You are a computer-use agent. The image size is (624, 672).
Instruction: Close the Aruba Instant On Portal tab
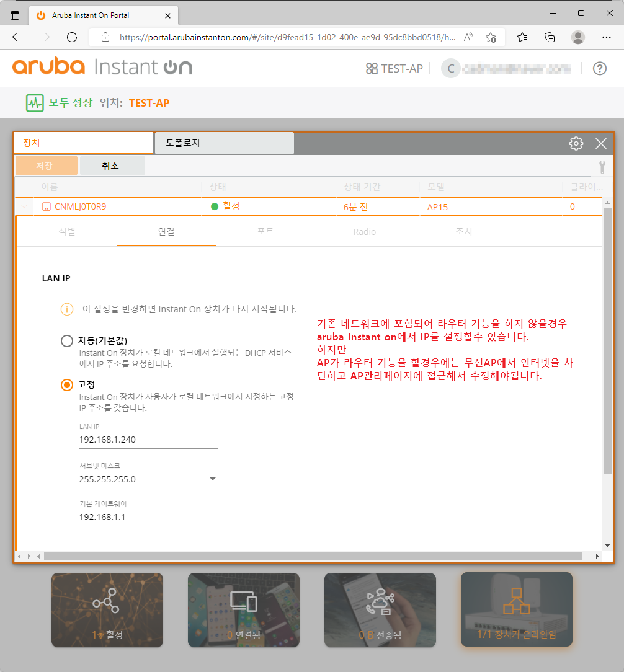pos(167,15)
